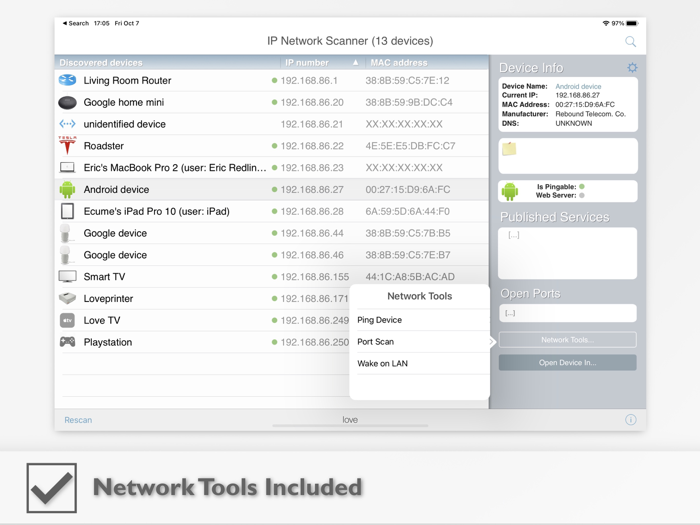Screen dimensions: 700x525
Task: Select Ecume's iPad Pro 10 row
Action: click(x=272, y=211)
